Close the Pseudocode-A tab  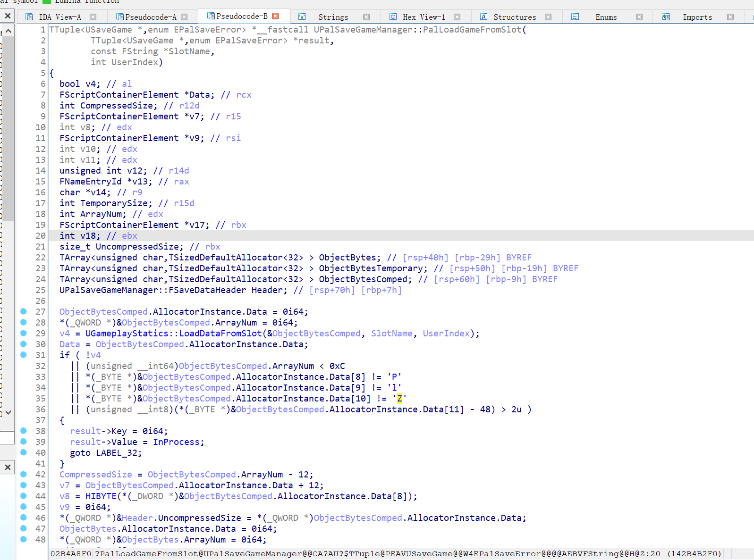[x=184, y=17]
